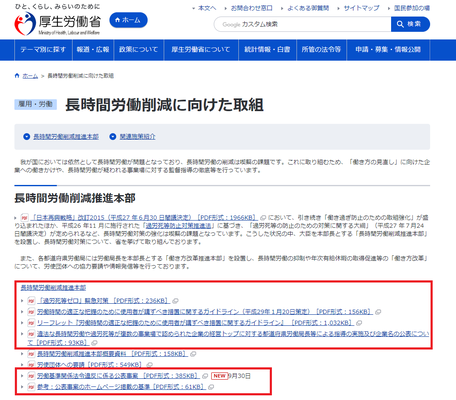Jump to the 関連施策紹介 anchor link

point(138,137)
